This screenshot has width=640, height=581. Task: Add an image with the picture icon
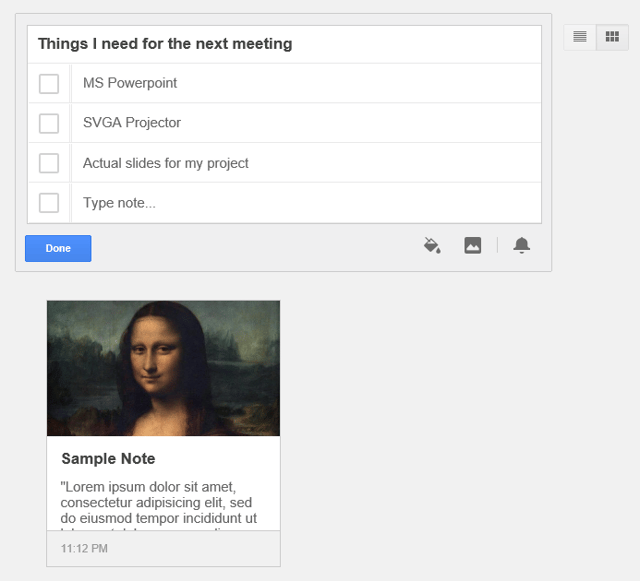coord(473,245)
